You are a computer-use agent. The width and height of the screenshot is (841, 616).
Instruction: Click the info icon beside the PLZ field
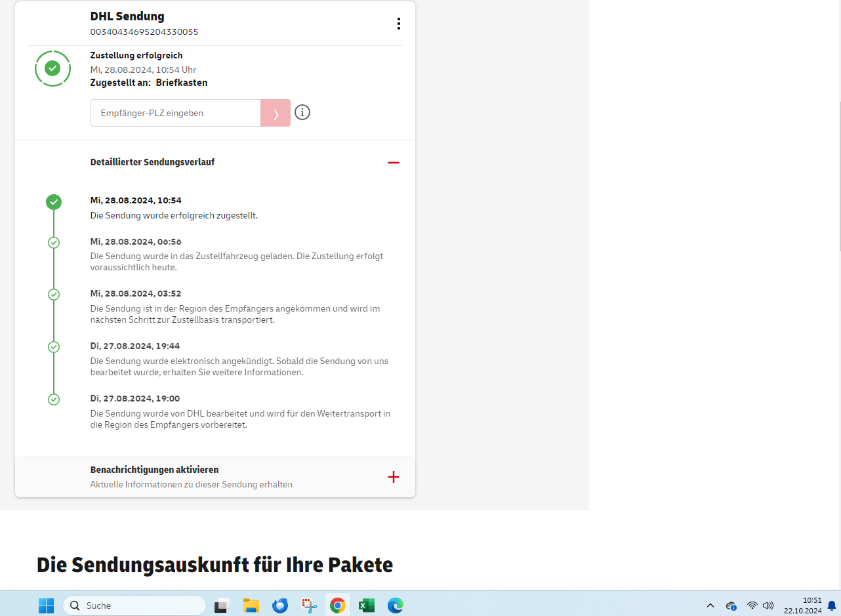[302, 112]
